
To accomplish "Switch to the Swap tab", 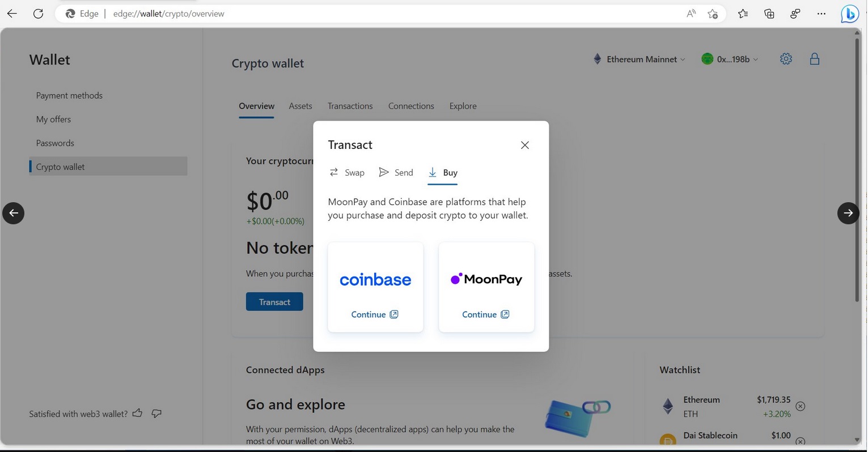I will click(347, 172).
